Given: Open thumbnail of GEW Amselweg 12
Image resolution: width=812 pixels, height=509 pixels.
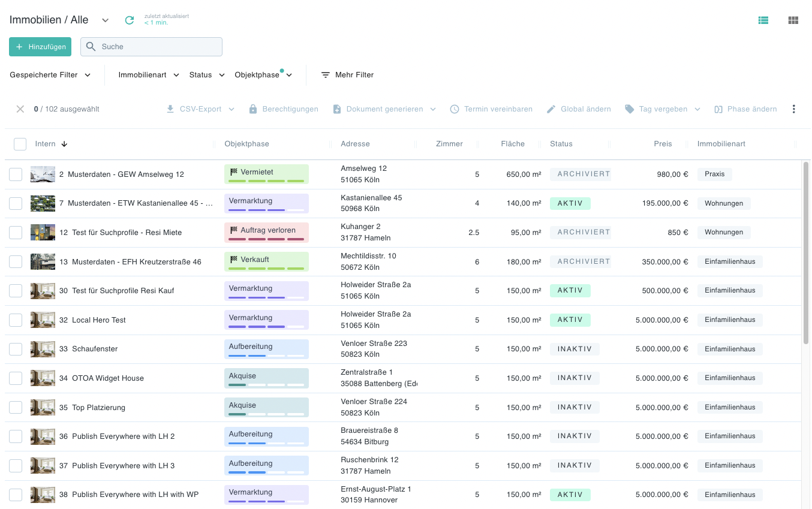Looking at the screenshot, I should 43,174.
